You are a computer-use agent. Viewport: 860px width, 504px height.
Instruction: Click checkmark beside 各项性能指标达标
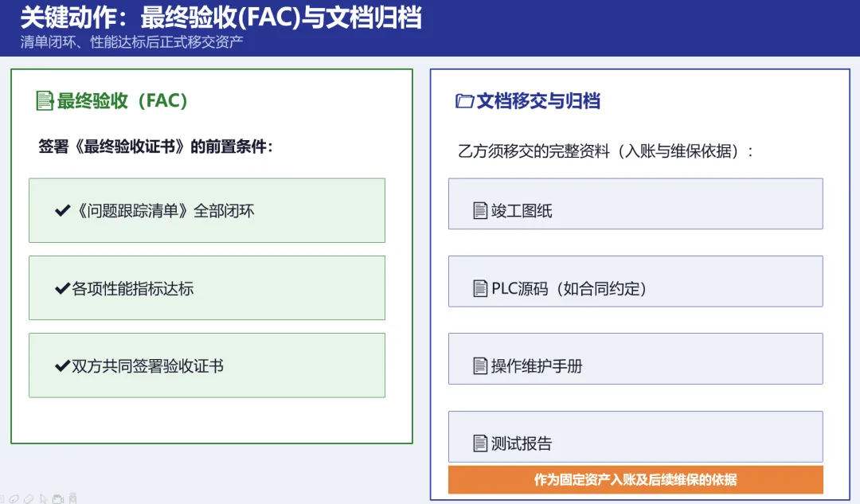coord(63,288)
